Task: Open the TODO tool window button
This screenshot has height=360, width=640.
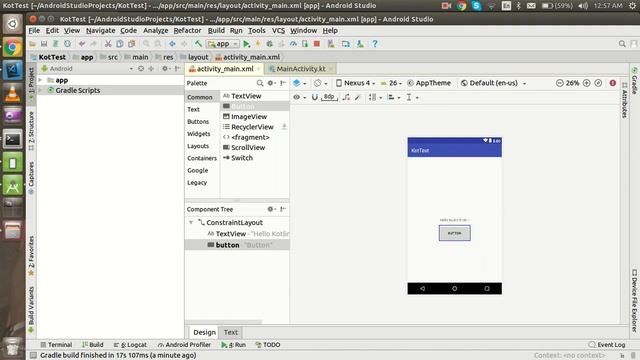Action: 268,345
